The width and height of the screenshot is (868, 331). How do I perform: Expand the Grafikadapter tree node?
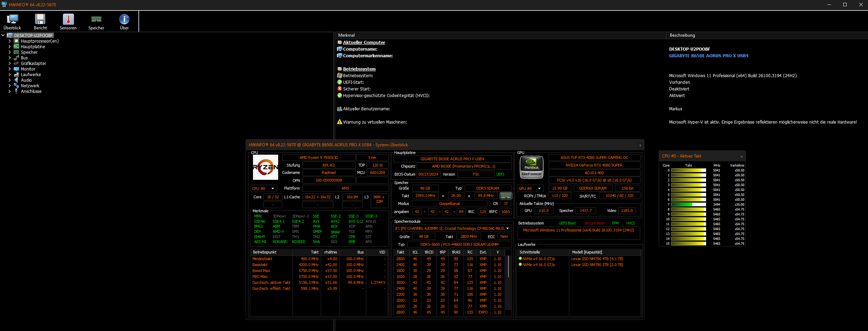point(9,64)
